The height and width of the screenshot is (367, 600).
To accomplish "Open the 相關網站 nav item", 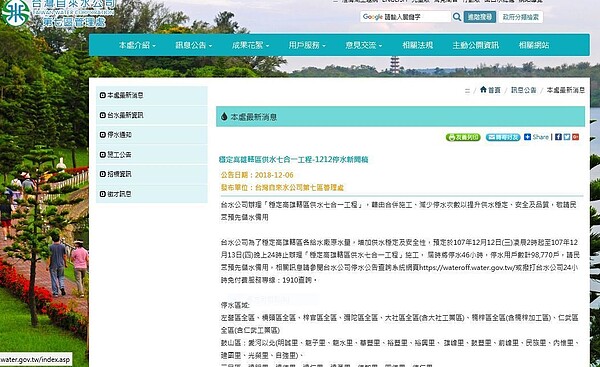I will coord(534,45).
